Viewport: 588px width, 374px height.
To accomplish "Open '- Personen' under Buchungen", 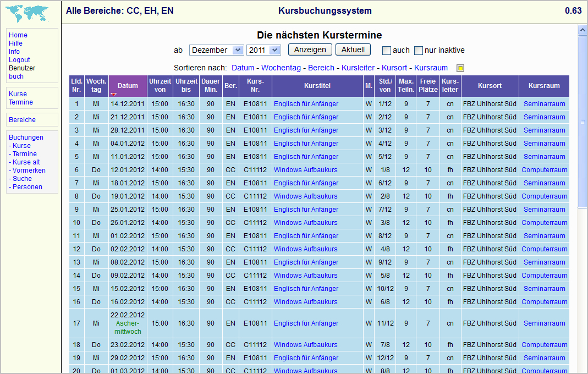I will tap(25, 187).
